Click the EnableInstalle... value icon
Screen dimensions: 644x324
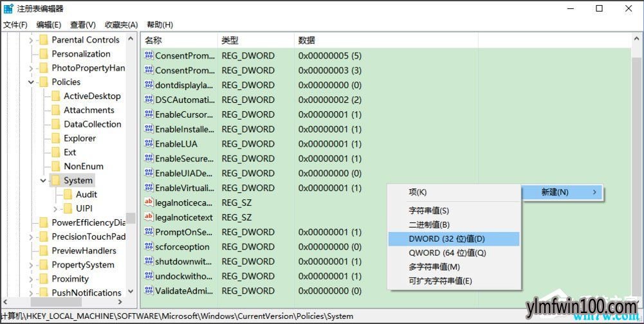(149, 129)
